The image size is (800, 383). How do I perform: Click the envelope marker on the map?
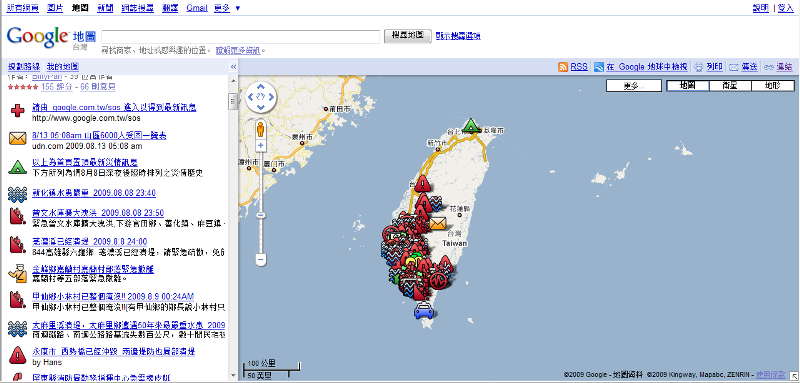438,223
